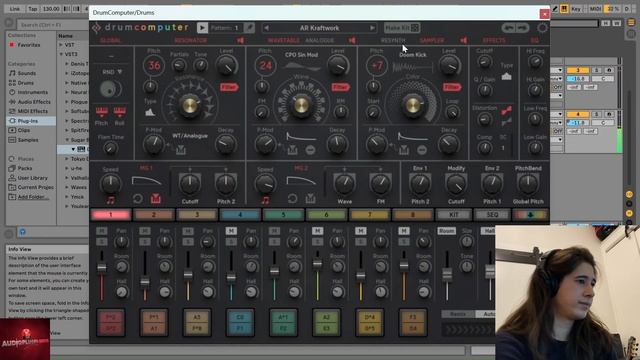Select drum channel 7 yellow button

(x=369, y=215)
